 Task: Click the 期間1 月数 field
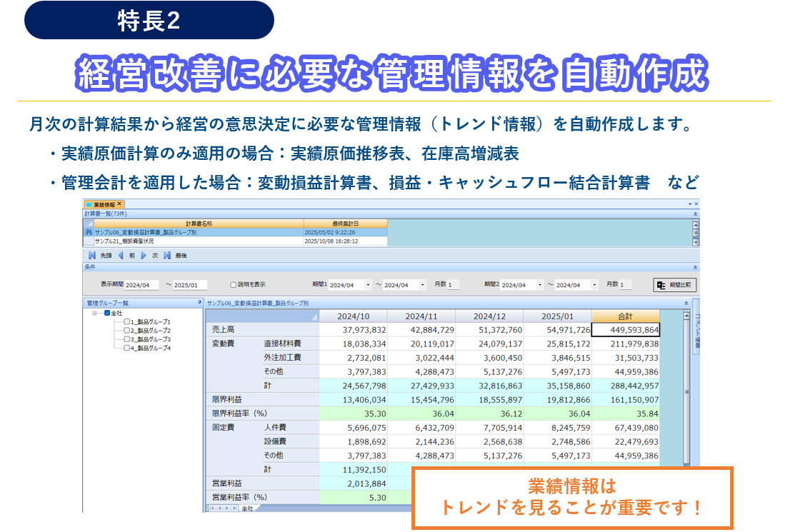(x=453, y=285)
